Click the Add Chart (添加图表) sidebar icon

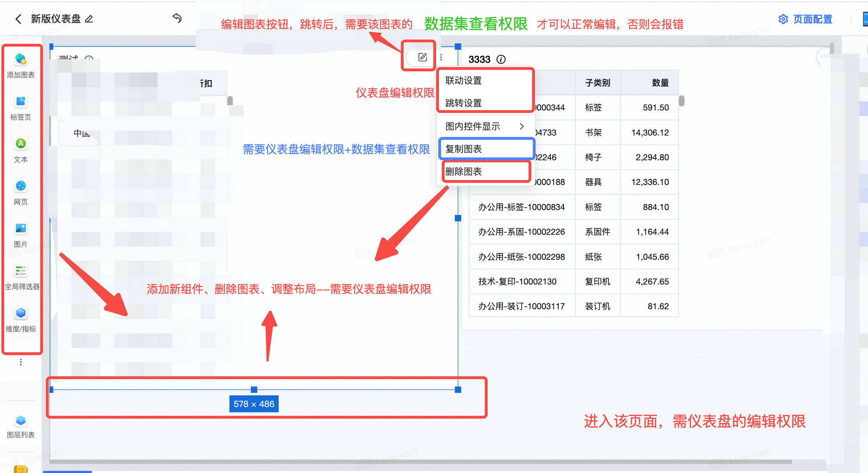click(x=21, y=60)
